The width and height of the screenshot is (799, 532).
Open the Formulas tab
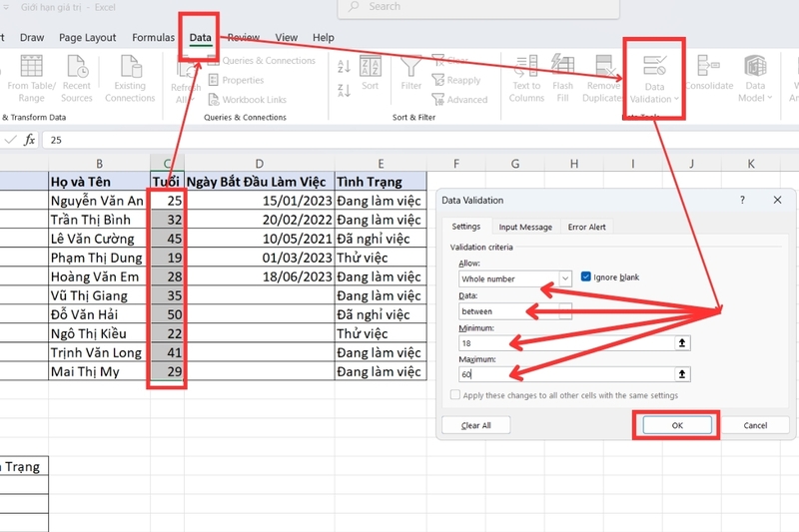coord(153,38)
